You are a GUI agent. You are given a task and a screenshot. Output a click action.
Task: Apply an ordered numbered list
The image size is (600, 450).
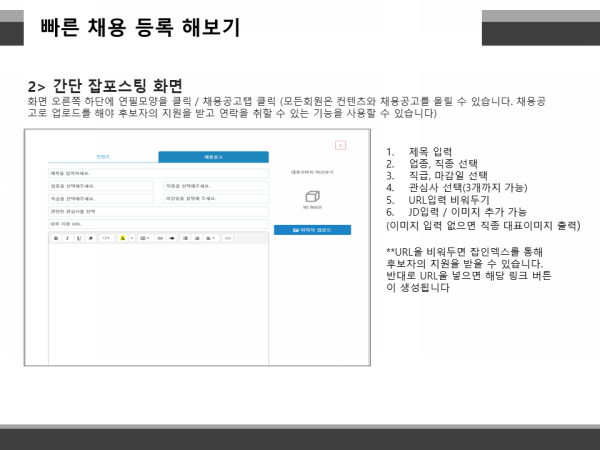196,238
